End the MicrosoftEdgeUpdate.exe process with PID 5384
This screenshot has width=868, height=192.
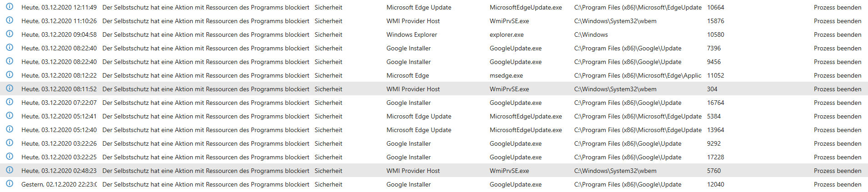[838, 116]
